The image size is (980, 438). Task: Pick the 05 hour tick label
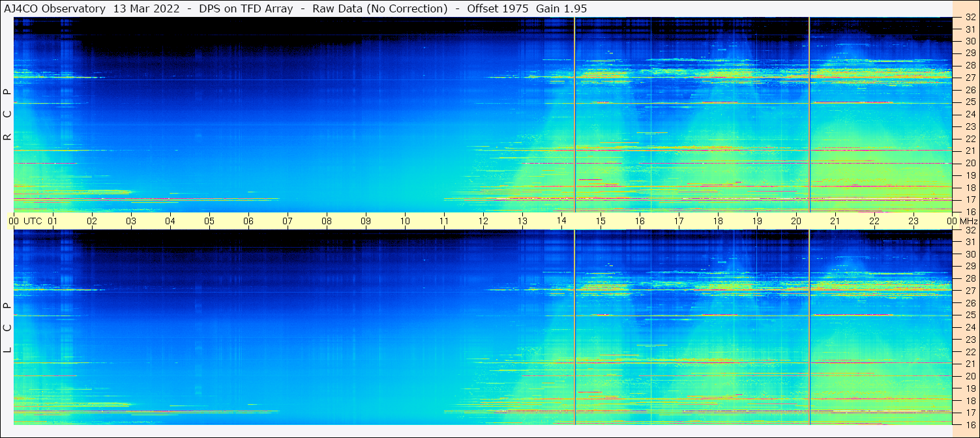[x=209, y=221]
